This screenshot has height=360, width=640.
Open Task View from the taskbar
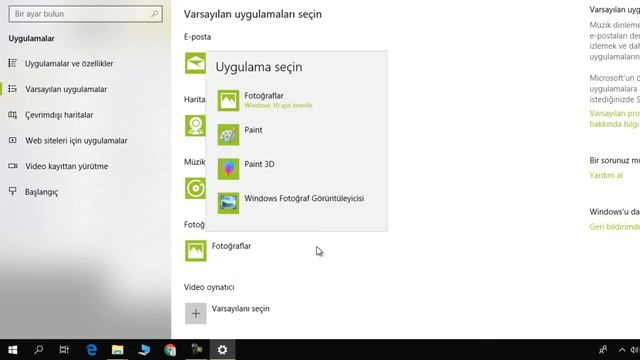click(64, 350)
